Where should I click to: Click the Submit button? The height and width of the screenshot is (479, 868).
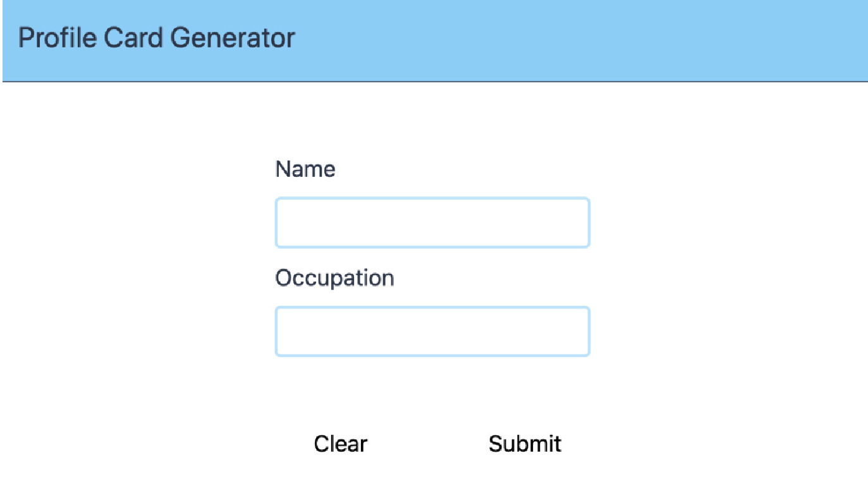[525, 444]
